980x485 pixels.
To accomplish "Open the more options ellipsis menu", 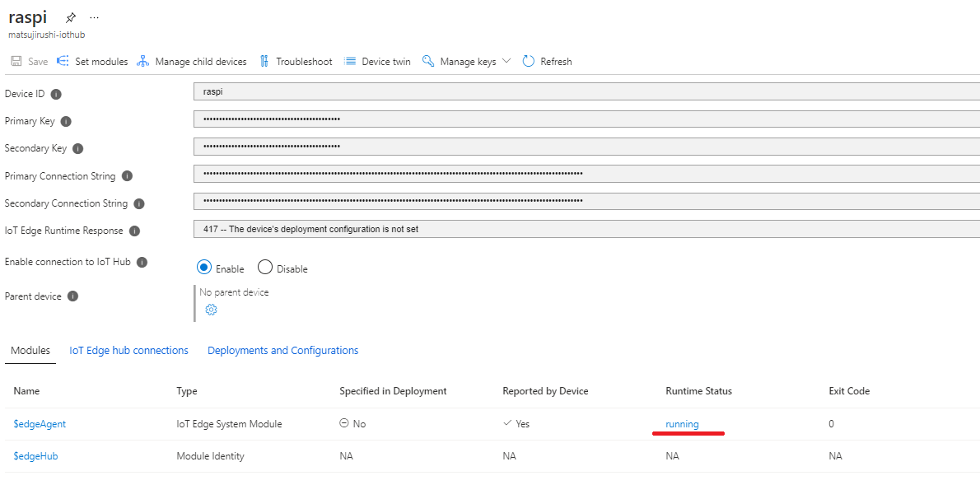I will point(95,17).
